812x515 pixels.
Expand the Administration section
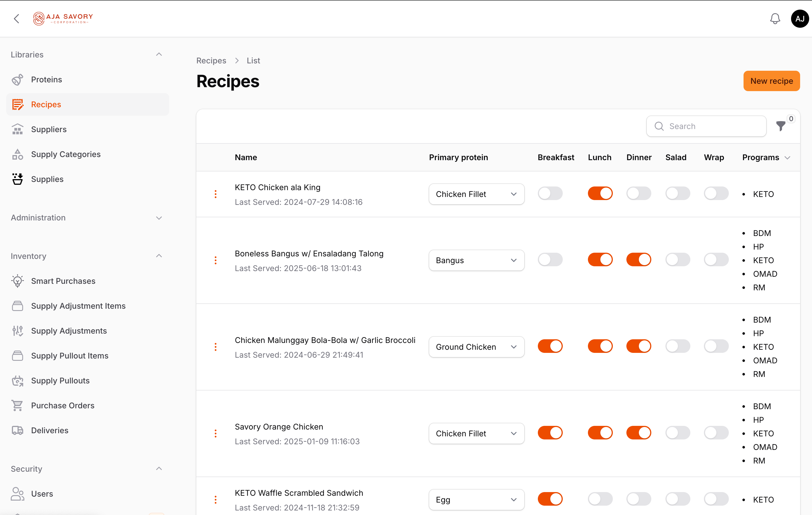[159, 218]
